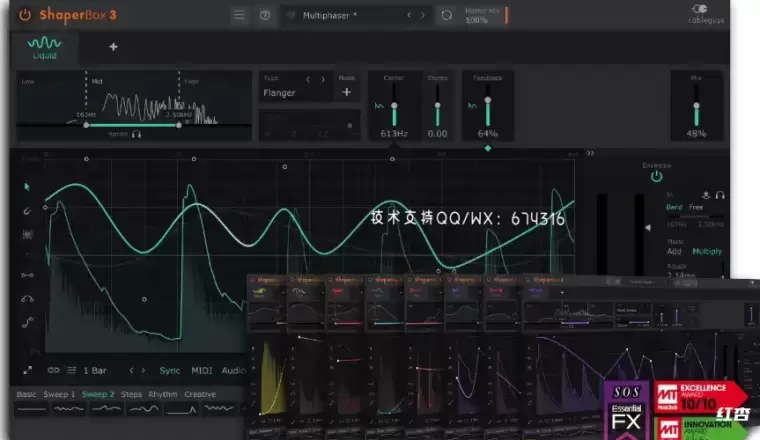Toggle the Envelope power button
Image resolution: width=760 pixels, height=440 pixels.
click(656, 176)
